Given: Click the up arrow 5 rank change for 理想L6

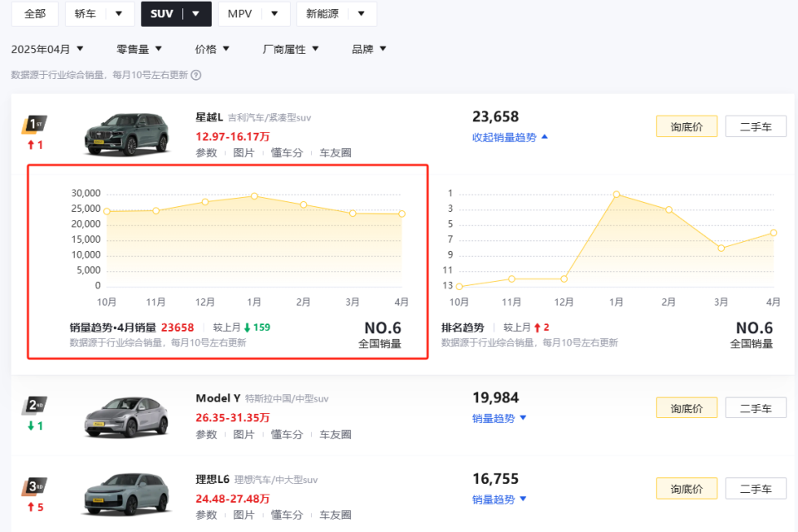Looking at the screenshot, I should [x=35, y=507].
